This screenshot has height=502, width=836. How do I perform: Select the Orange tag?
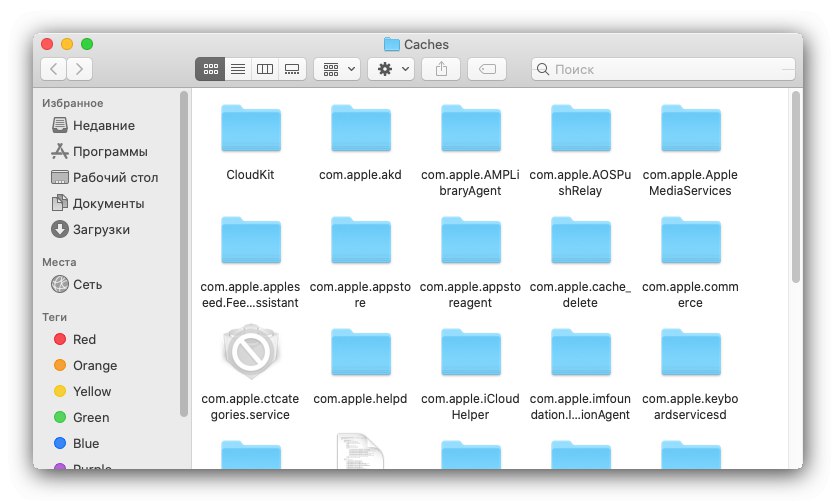[86, 366]
